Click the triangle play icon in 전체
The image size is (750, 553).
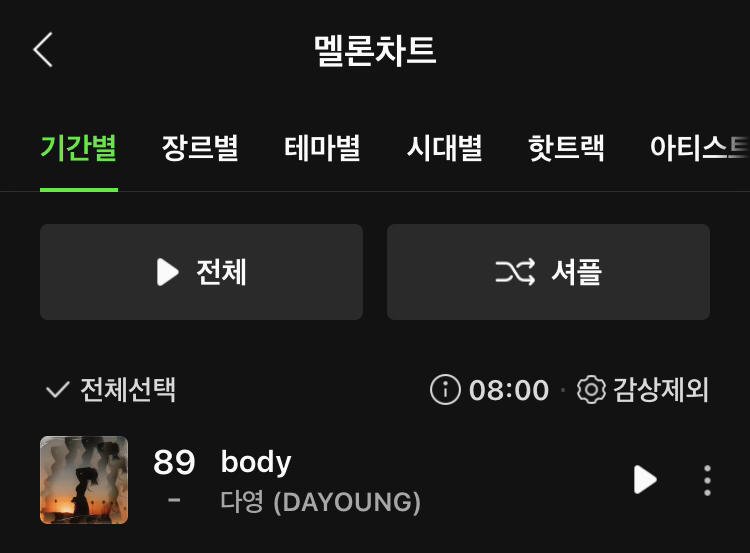167,272
